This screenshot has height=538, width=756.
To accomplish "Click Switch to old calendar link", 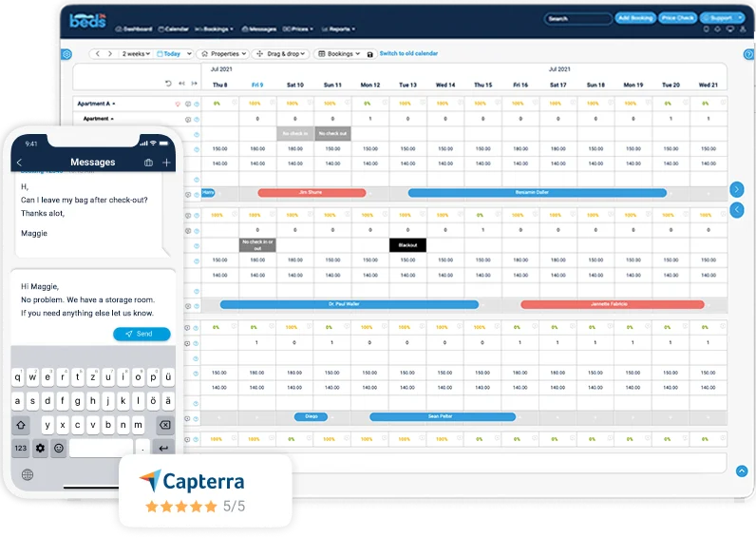I will point(408,54).
